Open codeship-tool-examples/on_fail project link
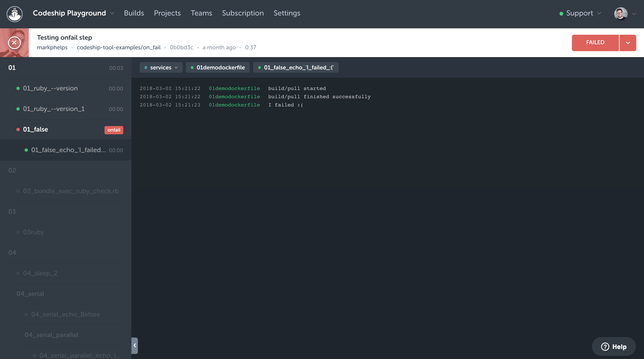The image size is (644, 359). (118, 47)
